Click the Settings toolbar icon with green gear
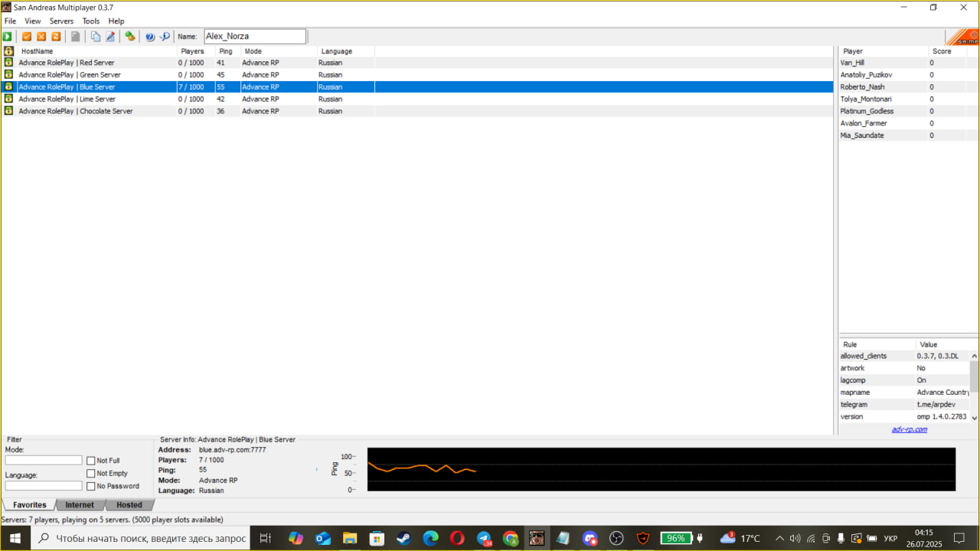 tap(130, 36)
